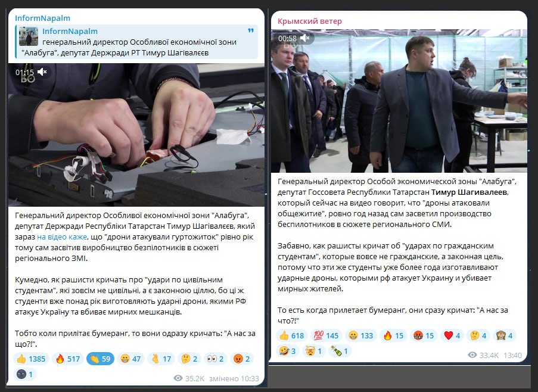Toggle the red heart reaction with 4
Screen dimensions: 538x392
pyautogui.click(x=452, y=335)
